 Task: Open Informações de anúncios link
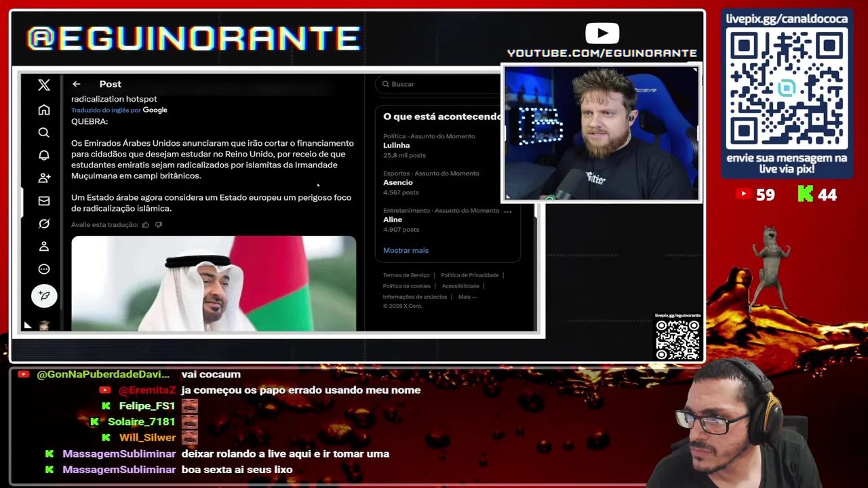point(414,297)
